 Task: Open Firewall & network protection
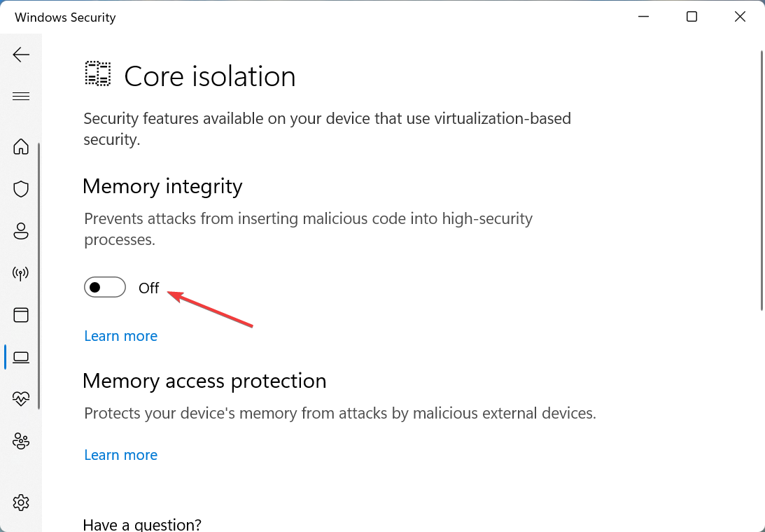click(21, 273)
